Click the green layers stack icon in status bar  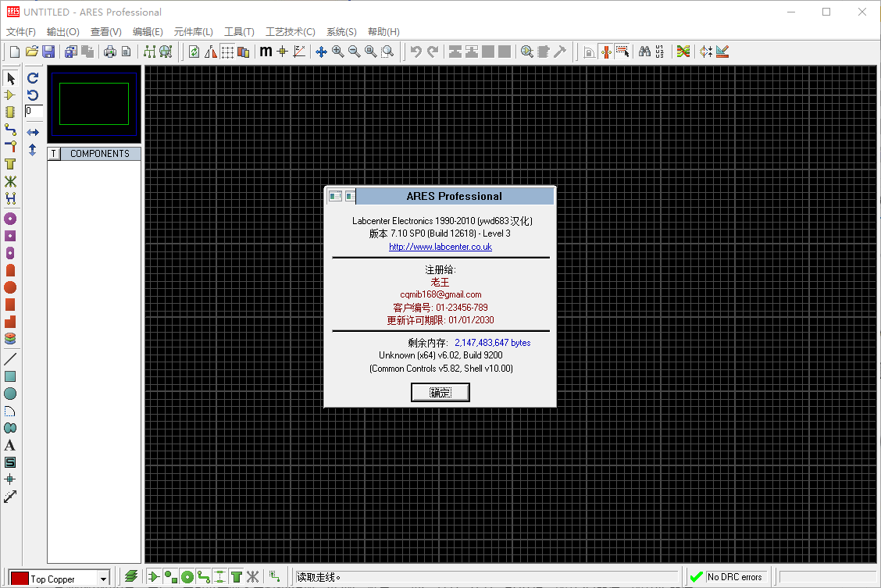tap(131, 577)
